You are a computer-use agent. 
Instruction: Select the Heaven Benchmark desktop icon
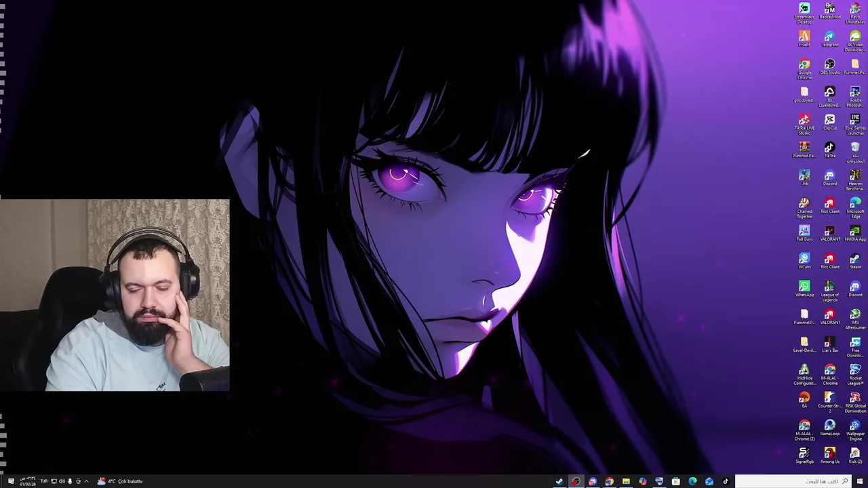tap(855, 180)
